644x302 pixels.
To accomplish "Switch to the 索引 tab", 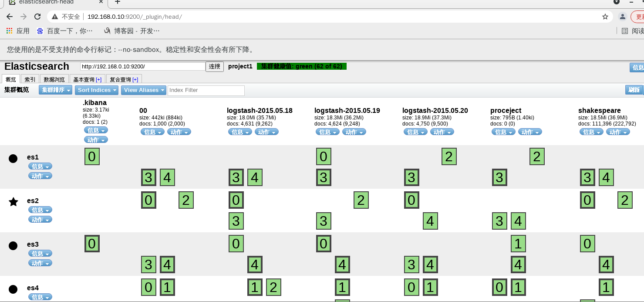I will click(x=30, y=79).
